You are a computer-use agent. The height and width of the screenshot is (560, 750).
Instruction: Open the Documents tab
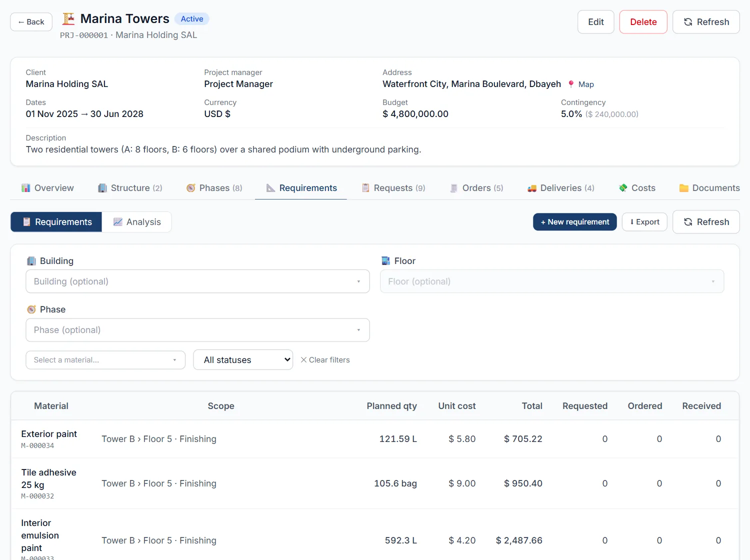coord(709,188)
